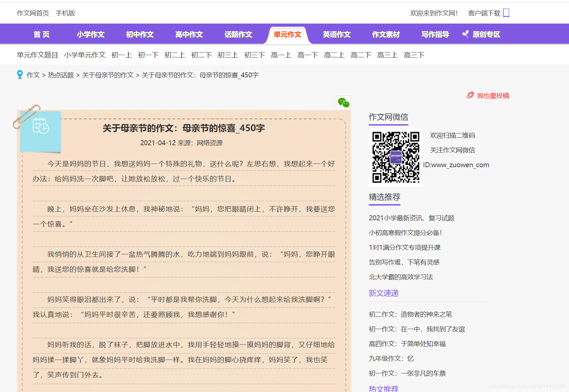Select 初二上 in the grade menu
This screenshot has width=569, height=392.
175,55
